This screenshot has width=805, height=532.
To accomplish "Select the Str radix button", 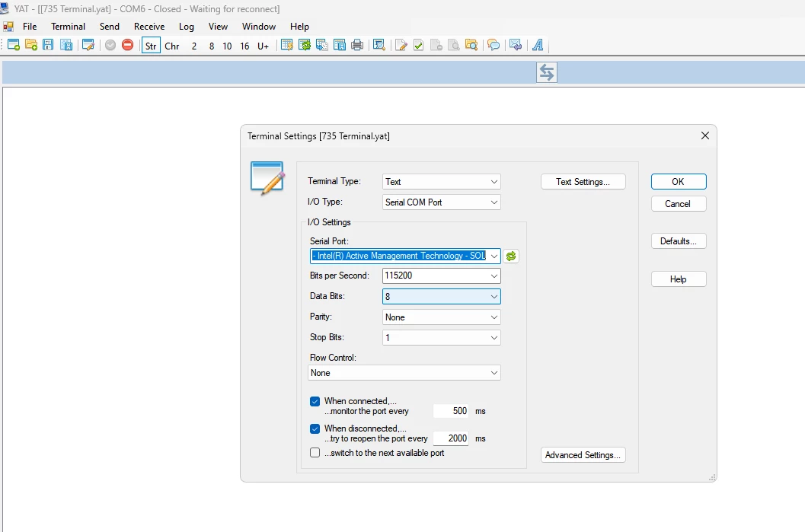I will coord(151,46).
